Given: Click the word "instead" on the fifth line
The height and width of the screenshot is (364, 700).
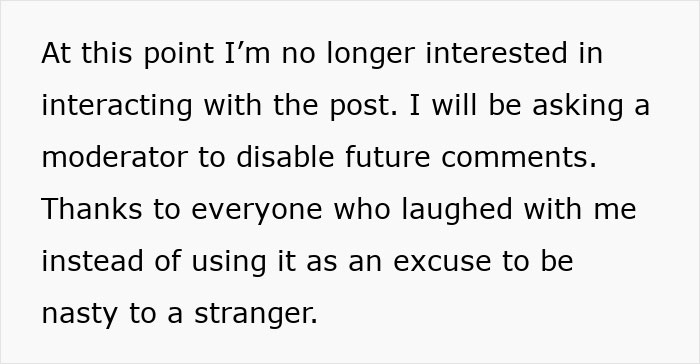Looking at the screenshot, I should [x=92, y=261].
